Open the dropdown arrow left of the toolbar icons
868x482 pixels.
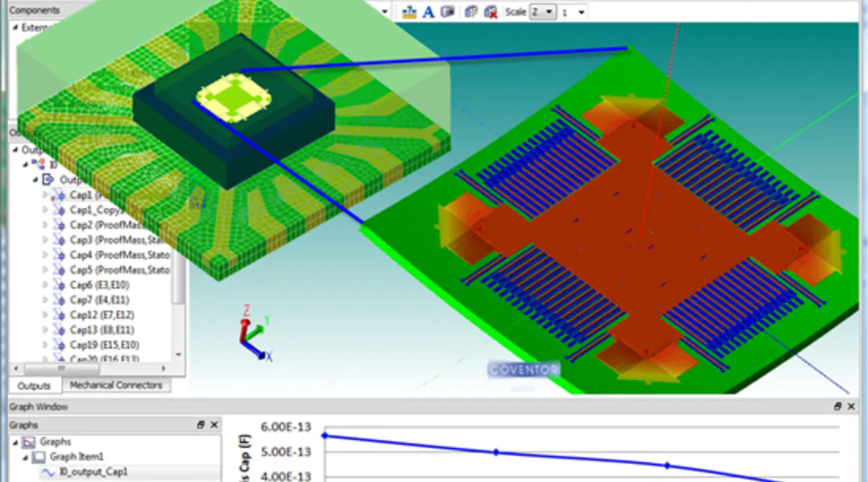pos(385,12)
